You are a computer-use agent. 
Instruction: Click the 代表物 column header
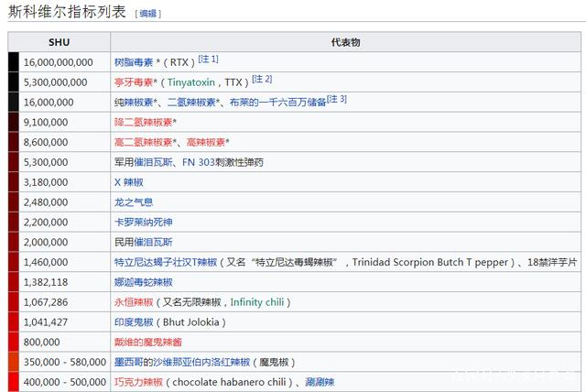click(x=346, y=42)
